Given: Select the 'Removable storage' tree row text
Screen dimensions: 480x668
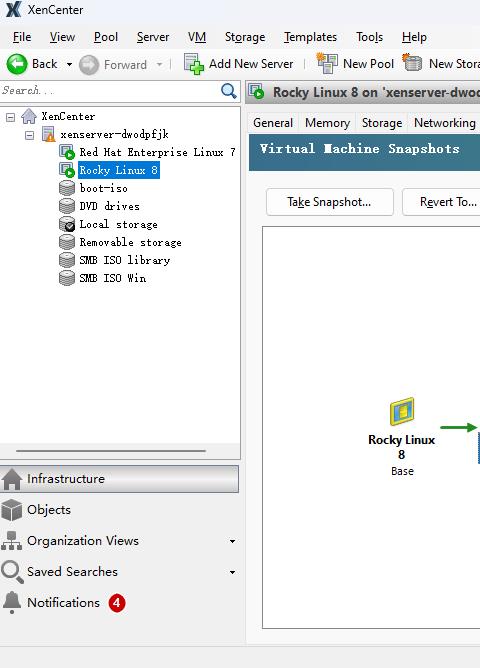Looking at the screenshot, I should [x=130, y=242].
